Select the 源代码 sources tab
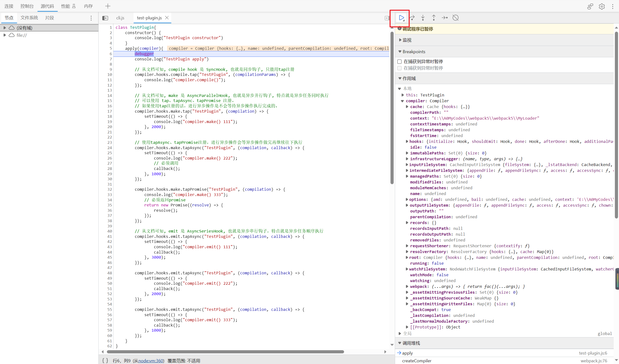Image resolution: width=619 pixels, height=364 pixels. [x=47, y=6]
